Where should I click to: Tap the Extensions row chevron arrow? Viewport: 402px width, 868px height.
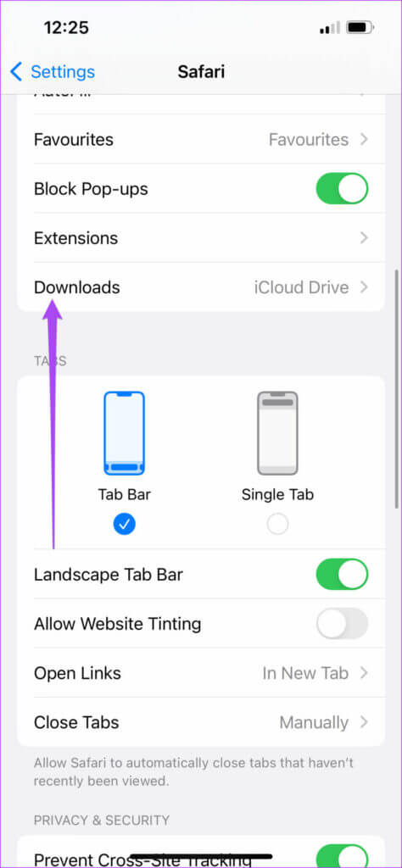364,238
